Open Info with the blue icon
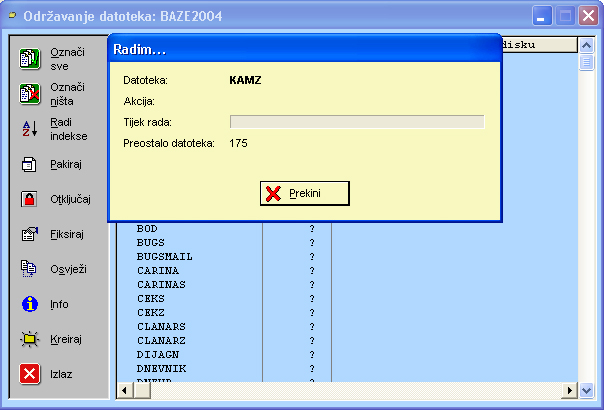Image resolution: width=604 pixels, height=410 pixels. 30,304
